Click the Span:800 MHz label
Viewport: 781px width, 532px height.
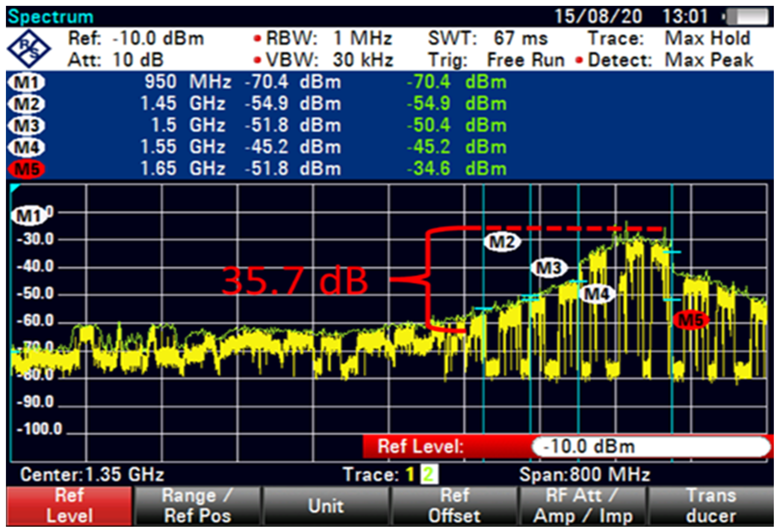pyautogui.click(x=584, y=474)
